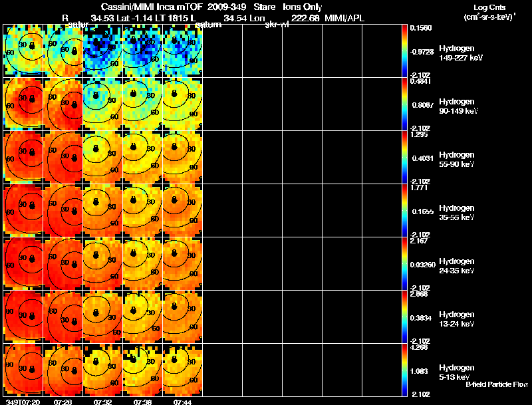532x405 pixels.
Task: Click the color bar for Hydrogen 35-55 keV
Action: (404, 211)
